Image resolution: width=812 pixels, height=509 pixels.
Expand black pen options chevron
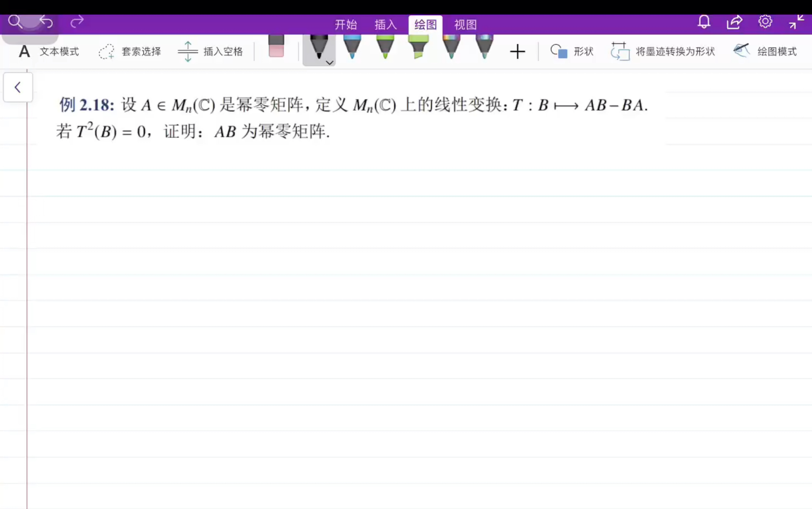point(330,62)
